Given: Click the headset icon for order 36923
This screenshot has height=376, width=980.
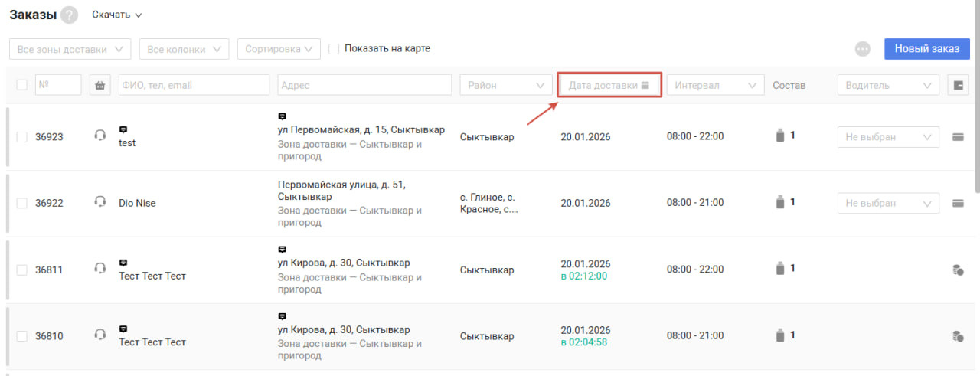Looking at the screenshot, I should (100, 136).
